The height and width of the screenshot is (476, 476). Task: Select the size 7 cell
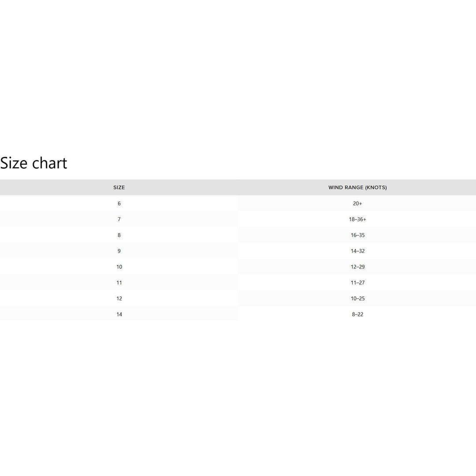click(119, 219)
